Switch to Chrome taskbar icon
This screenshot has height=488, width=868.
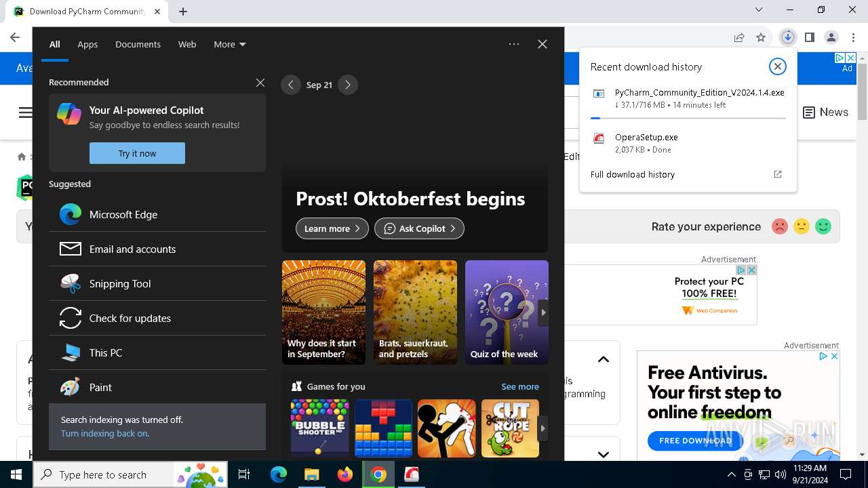click(x=378, y=474)
